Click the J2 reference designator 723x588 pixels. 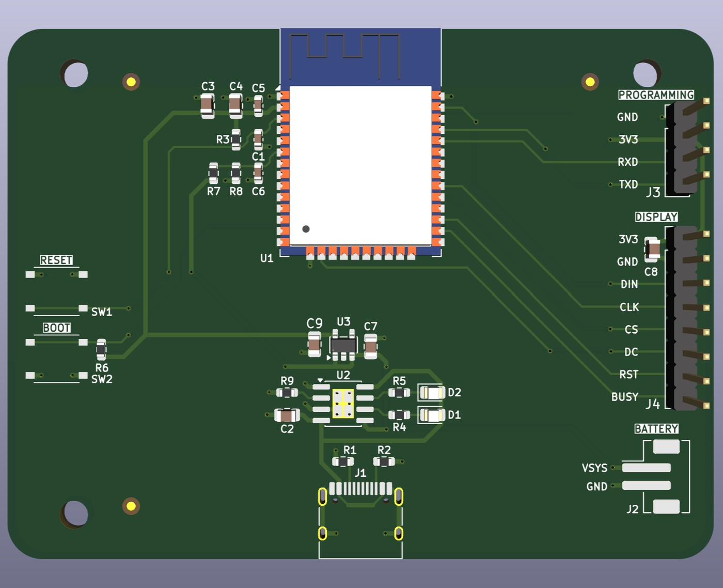[x=633, y=509]
